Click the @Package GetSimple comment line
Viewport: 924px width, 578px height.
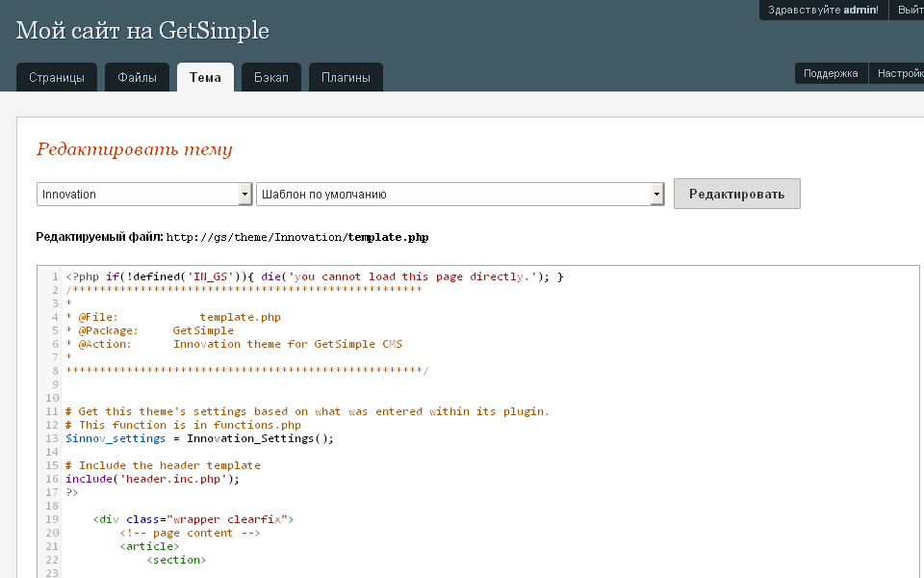(x=150, y=330)
